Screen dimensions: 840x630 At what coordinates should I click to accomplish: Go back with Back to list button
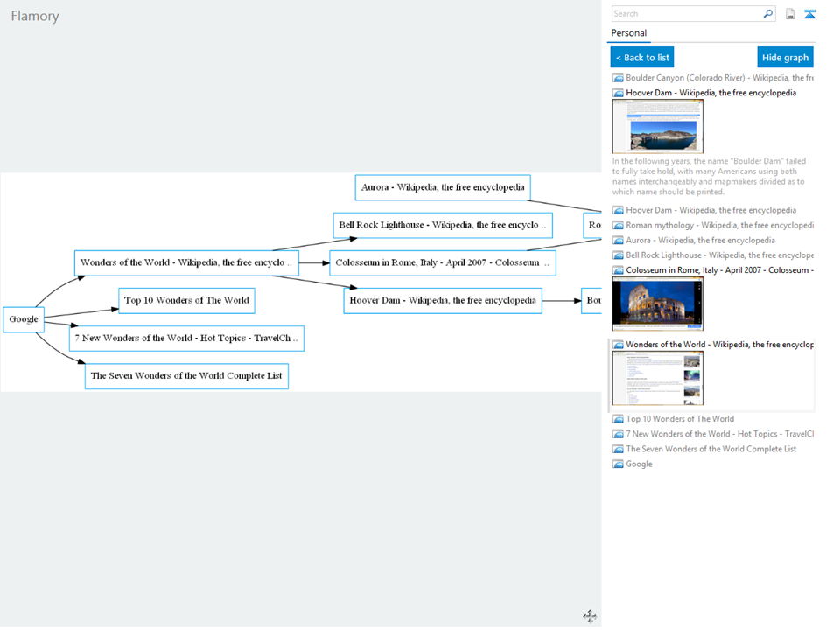pyautogui.click(x=642, y=58)
